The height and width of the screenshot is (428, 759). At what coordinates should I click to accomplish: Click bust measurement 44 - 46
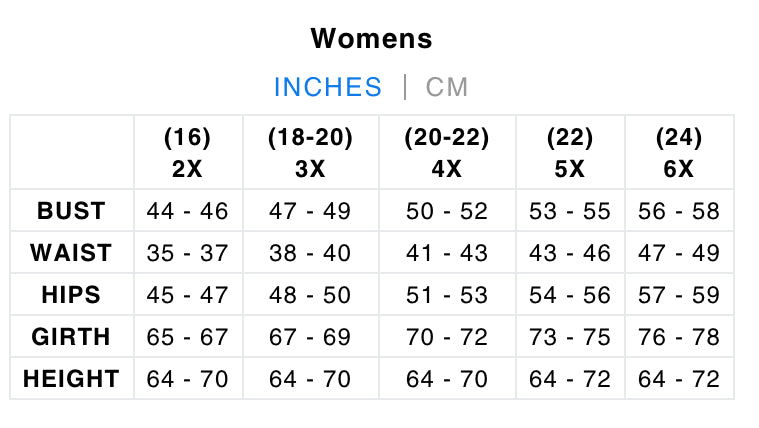pos(187,211)
